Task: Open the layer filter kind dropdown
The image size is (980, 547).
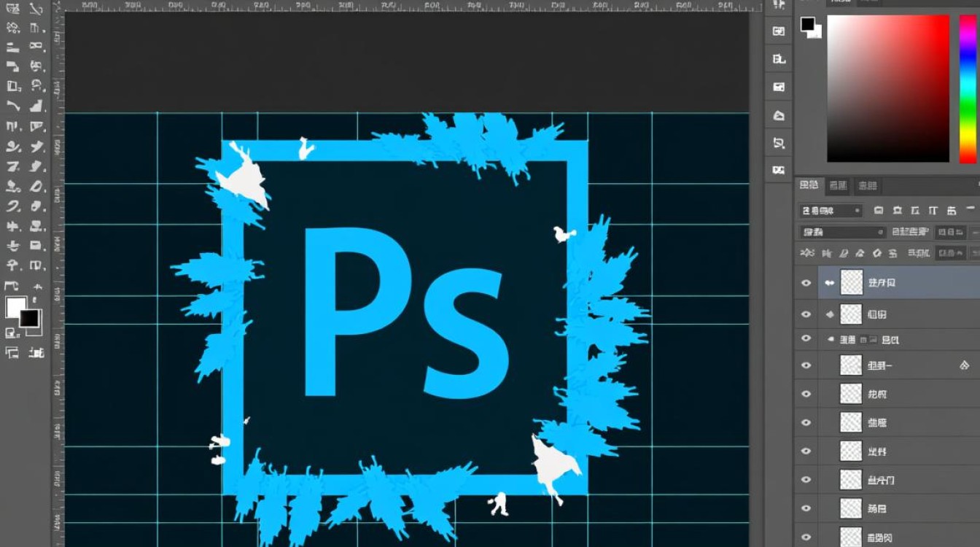Action: click(x=831, y=211)
